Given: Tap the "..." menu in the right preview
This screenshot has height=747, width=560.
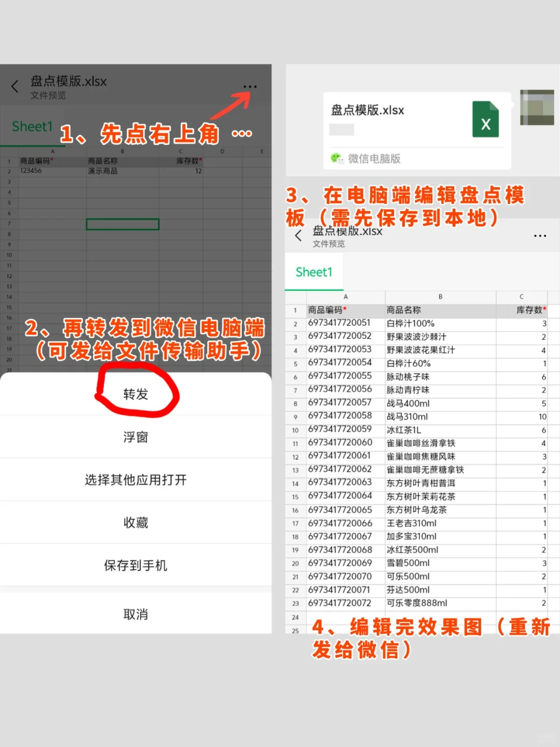Looking at the screenshot, I should tap(539, 236).
